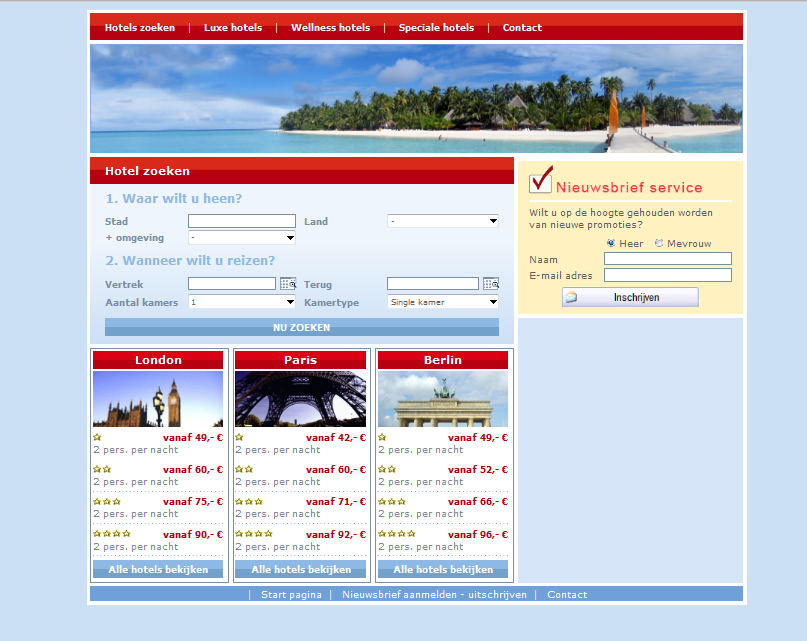The width and height of the screenshot is (807, 641).
Task: Click Berlin price vanaf 66,- €
Action: (x=478, y=501)
